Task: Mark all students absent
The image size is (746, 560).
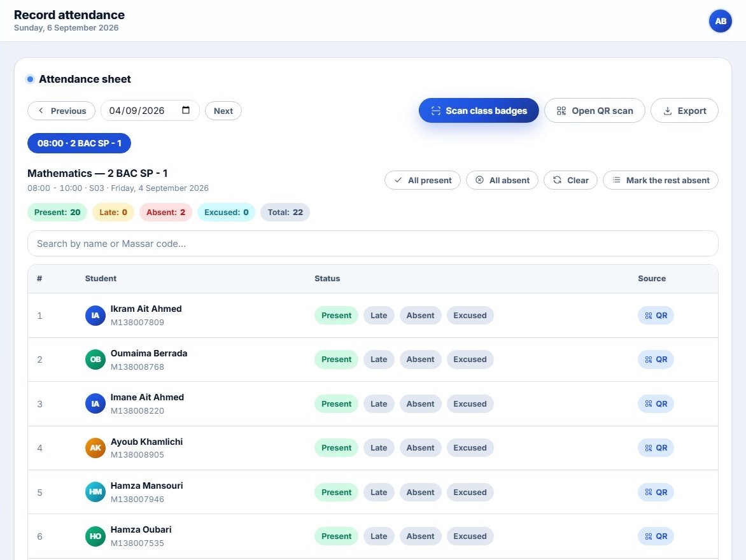Action: [x=502, y=180]
